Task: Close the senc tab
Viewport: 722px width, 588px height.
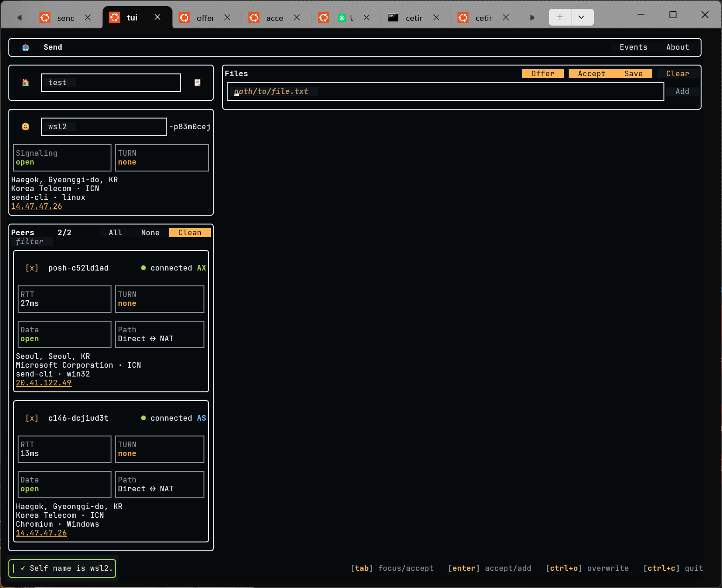Action: coord(88,18)
